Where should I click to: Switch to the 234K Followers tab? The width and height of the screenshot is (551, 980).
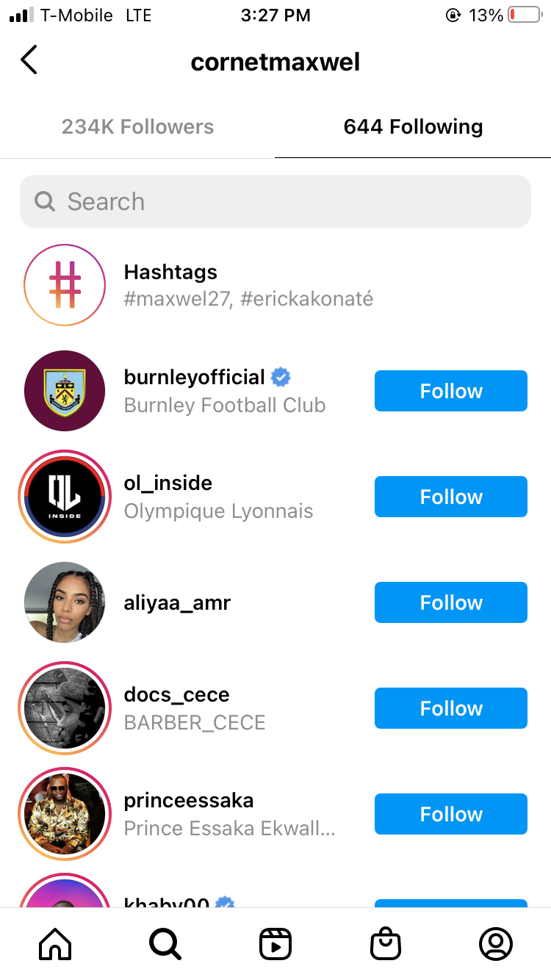click(x=137, y=127)
